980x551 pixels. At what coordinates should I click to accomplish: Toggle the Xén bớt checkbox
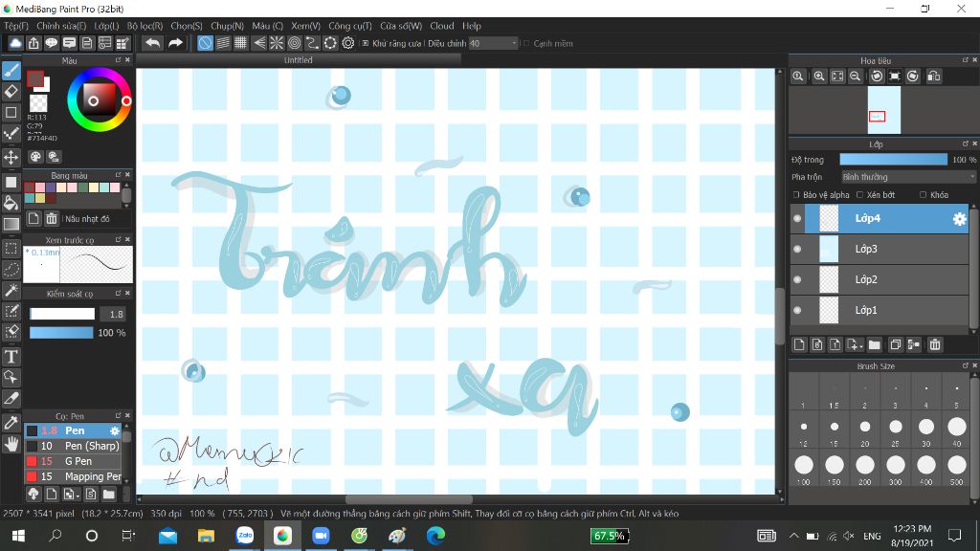(x=860, y=195)
